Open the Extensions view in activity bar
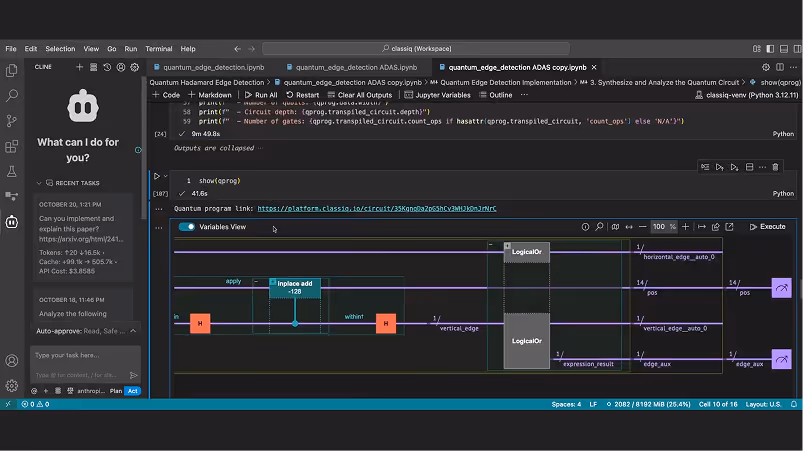 point(12,146)
